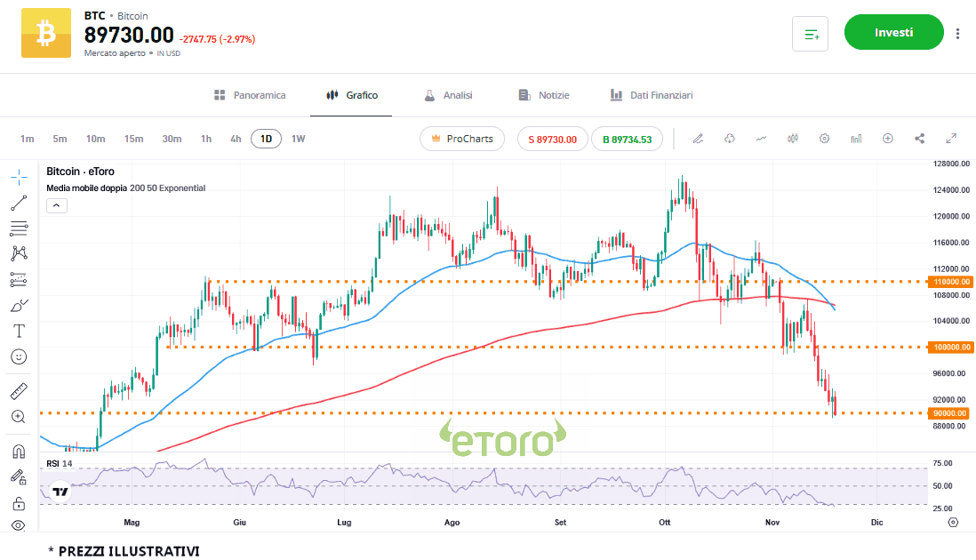Open the chart share icon
Image resolution: width=976 pixels, height=560 pixels.
point(919,139)
